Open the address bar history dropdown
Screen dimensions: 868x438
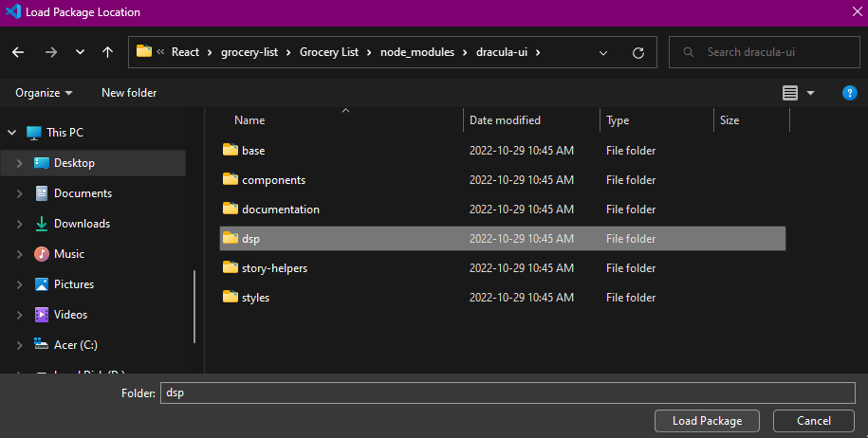coord(603,53)
